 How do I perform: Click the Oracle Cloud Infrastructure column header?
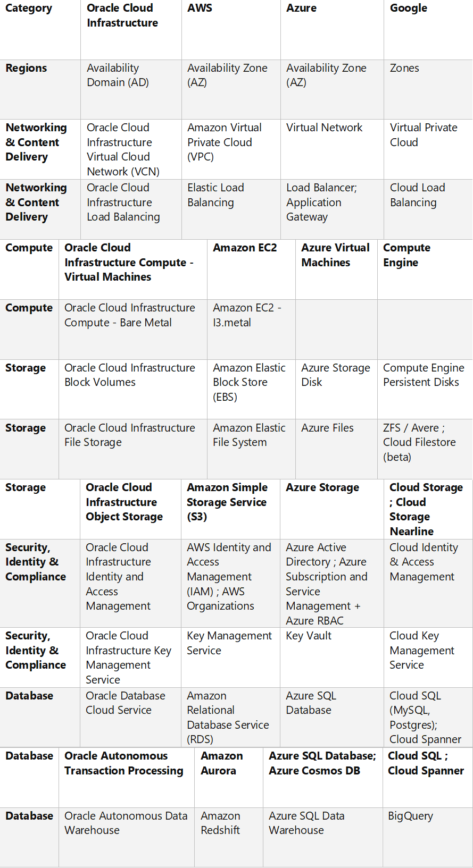[x=122, y=15]
